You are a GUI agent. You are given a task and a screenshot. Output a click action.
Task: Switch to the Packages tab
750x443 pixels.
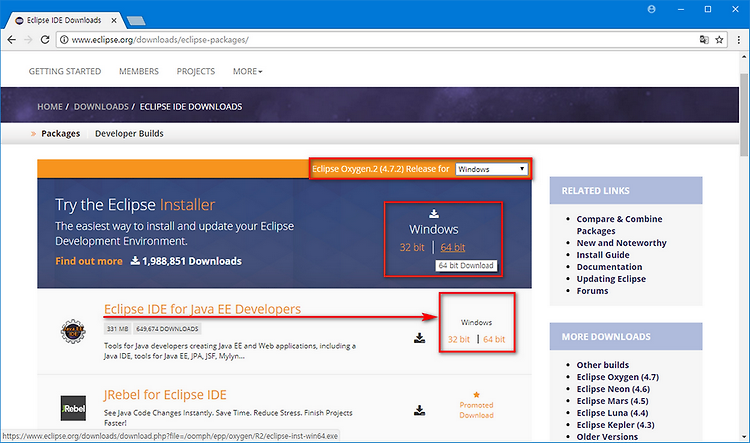[x=61, y=133]
